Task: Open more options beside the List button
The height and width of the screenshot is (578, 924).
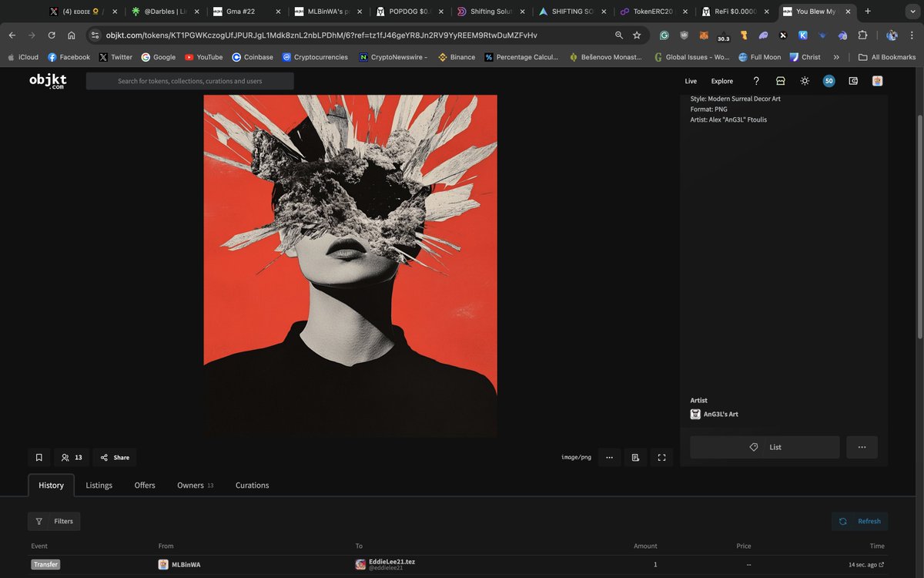Action: click(862, 447)
